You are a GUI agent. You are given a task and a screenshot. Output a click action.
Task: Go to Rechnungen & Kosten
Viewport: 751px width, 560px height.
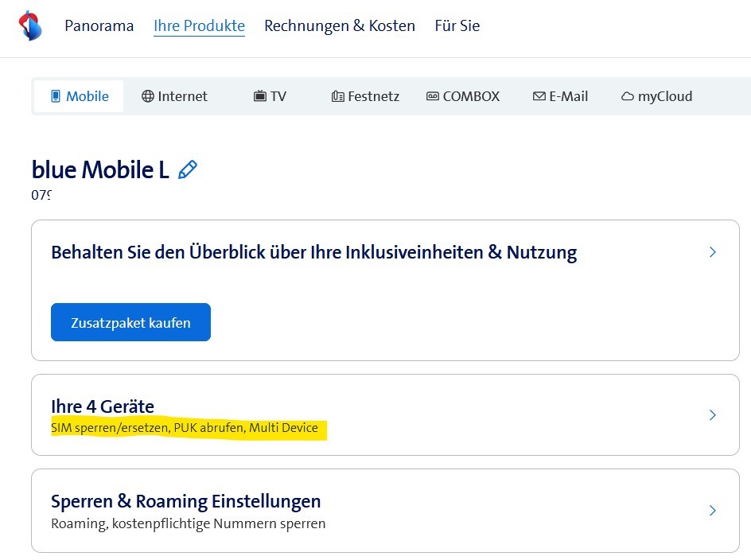[340, 25]
